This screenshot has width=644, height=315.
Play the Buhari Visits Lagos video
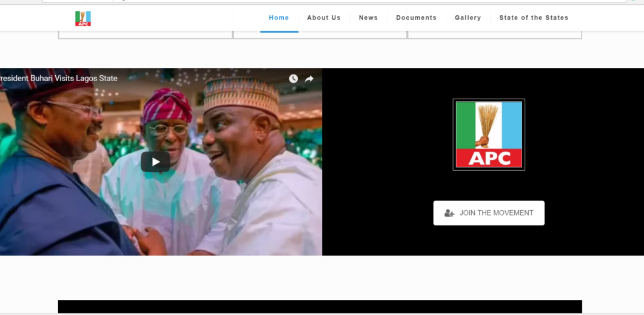[x=155, y=162]
